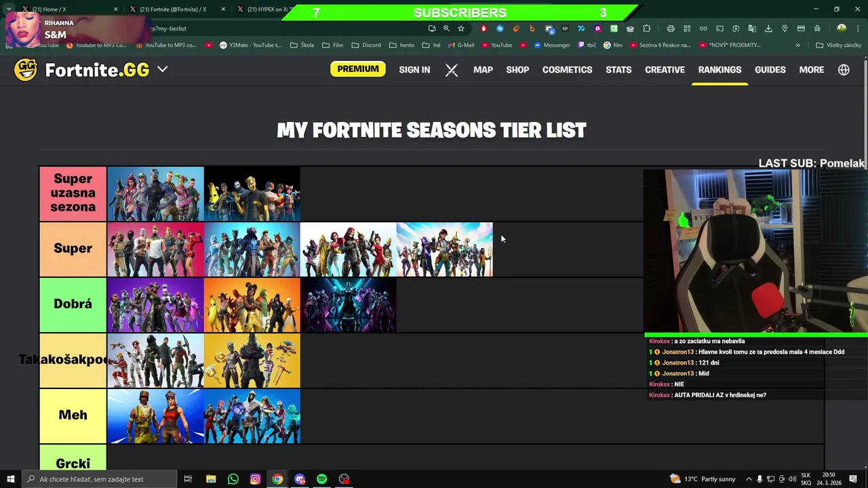The width and height of the screenshot is (868, 488).
Task: Open the COSMETICS menu item
Action: point(567,70)
